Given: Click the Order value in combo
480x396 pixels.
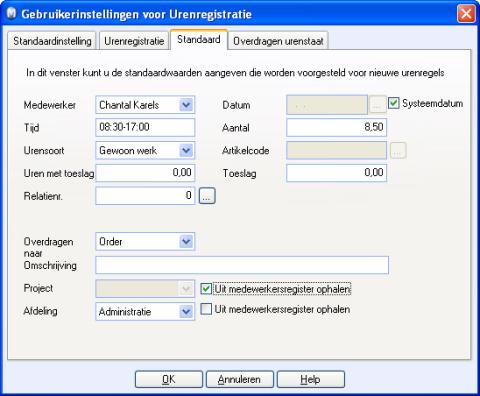Looking at the screenshot, I should (x=111, y=242).
